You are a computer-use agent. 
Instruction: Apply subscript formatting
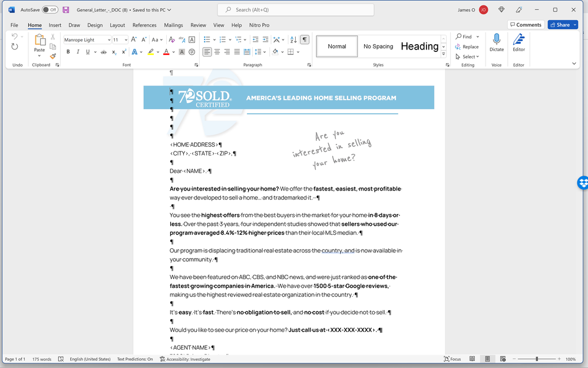(x=113, y=52)
